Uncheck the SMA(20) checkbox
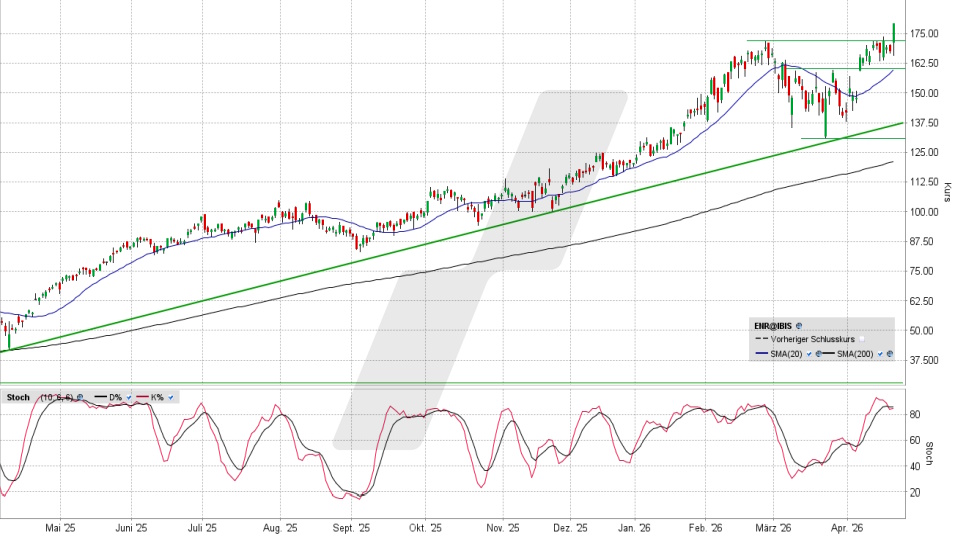 click(x=807, y=354)
